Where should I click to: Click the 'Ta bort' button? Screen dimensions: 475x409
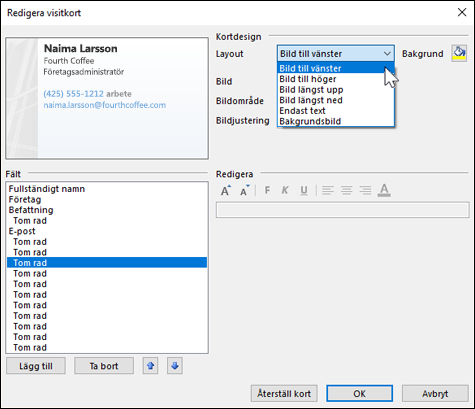104,366
